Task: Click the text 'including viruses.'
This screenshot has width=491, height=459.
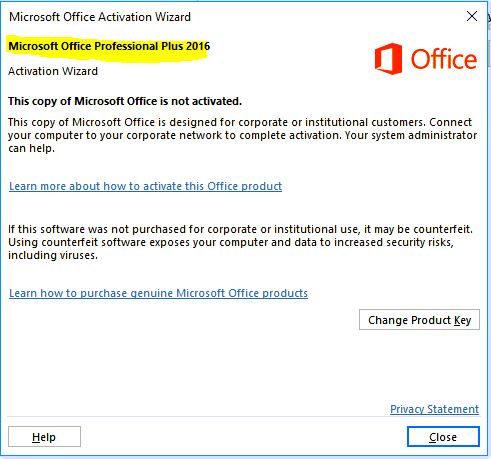Action: tap(53, 255)
